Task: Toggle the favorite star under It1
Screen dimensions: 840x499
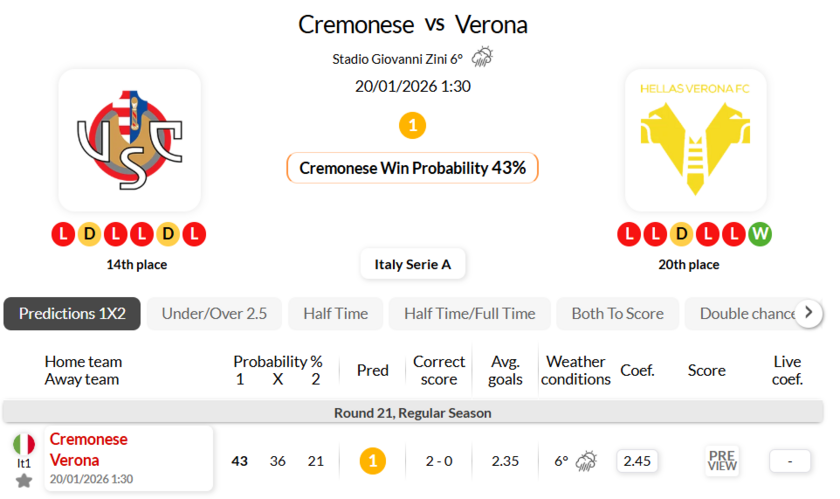Action: [24, 481]
